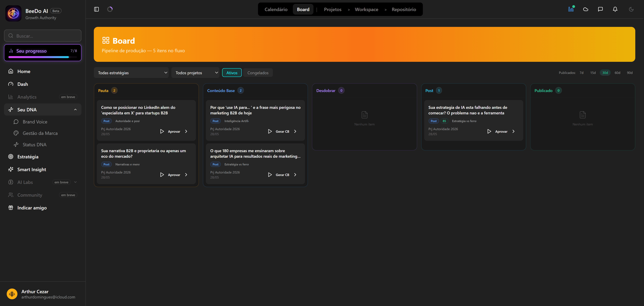Select 7d published range
644x306 pixels.
[581, 73]
